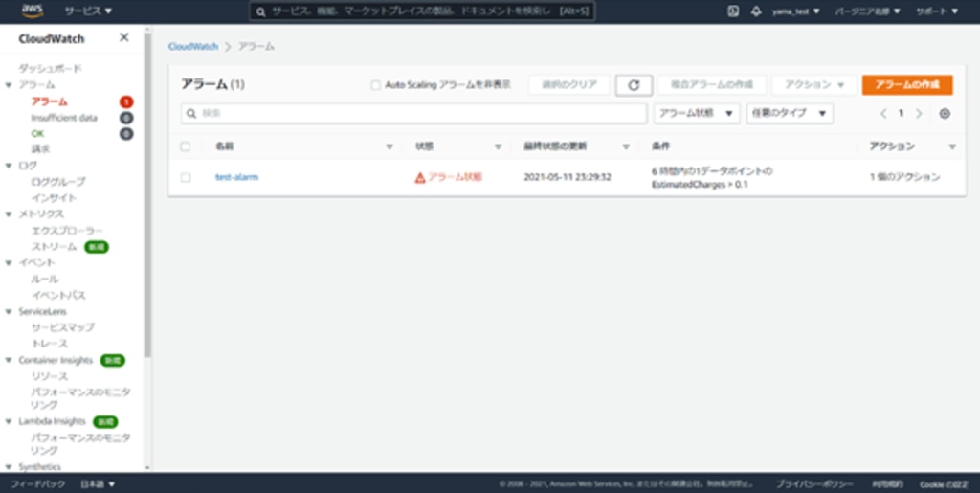Go to next page arrow
This screenshot has height=493, width=980.
click(919, 114)
